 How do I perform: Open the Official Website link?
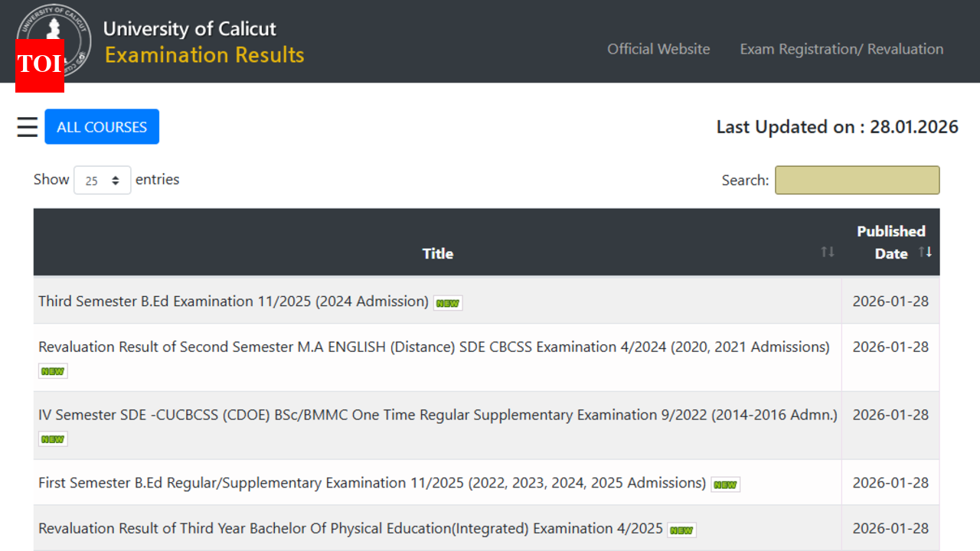pos(658,49)
